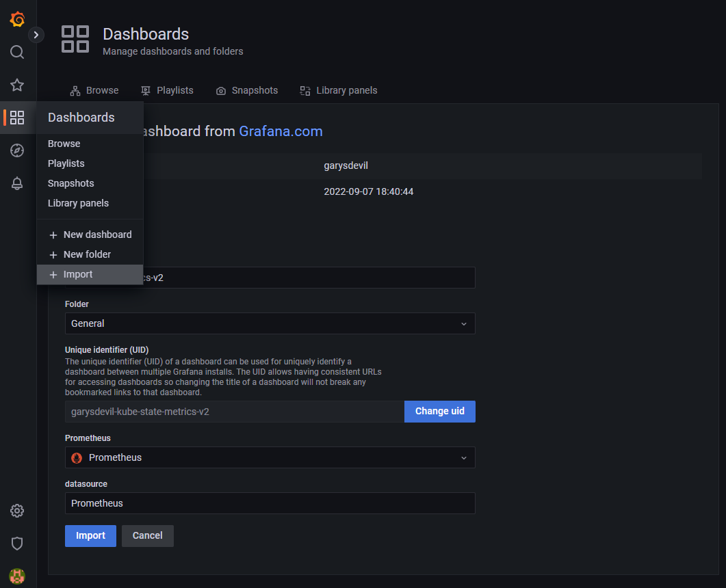This screenshot has height=588, width=726.
Task: Click the dashboard name input field
Action: pyautogui.click(x=270, y=278)
